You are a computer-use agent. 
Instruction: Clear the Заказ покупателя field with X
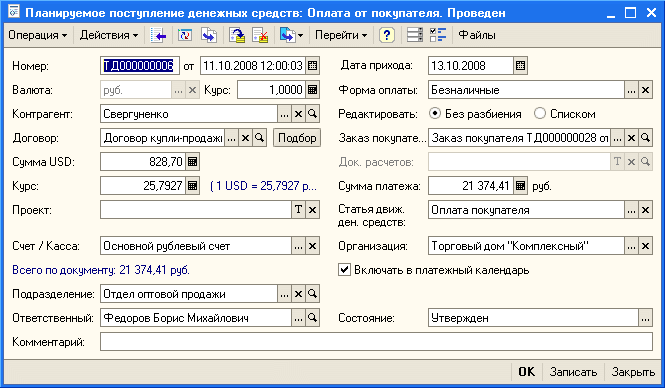[x=631, y=138]
